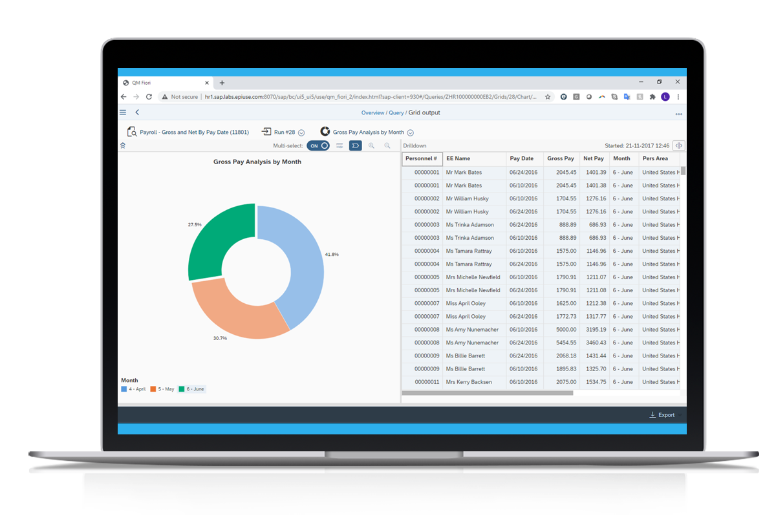The height and width of the screenshot is (532, 776).
Task: Click the zoom in magnifier icon
Action: 371,146
